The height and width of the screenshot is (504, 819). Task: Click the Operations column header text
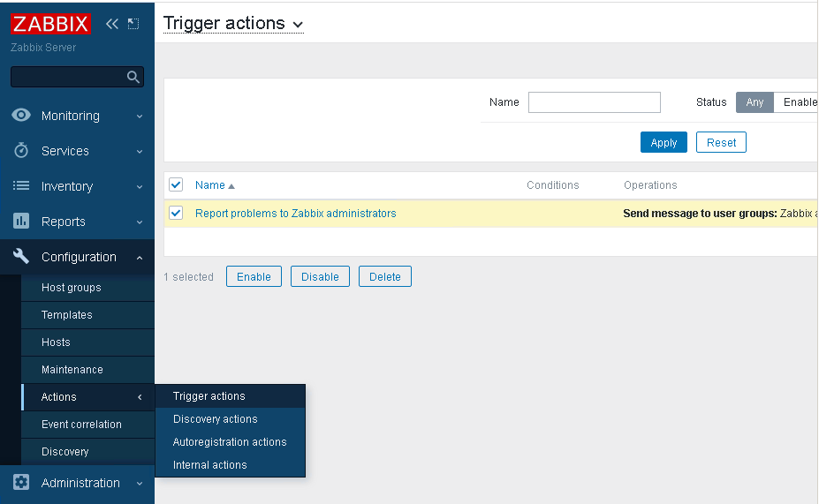click(650, 185)
